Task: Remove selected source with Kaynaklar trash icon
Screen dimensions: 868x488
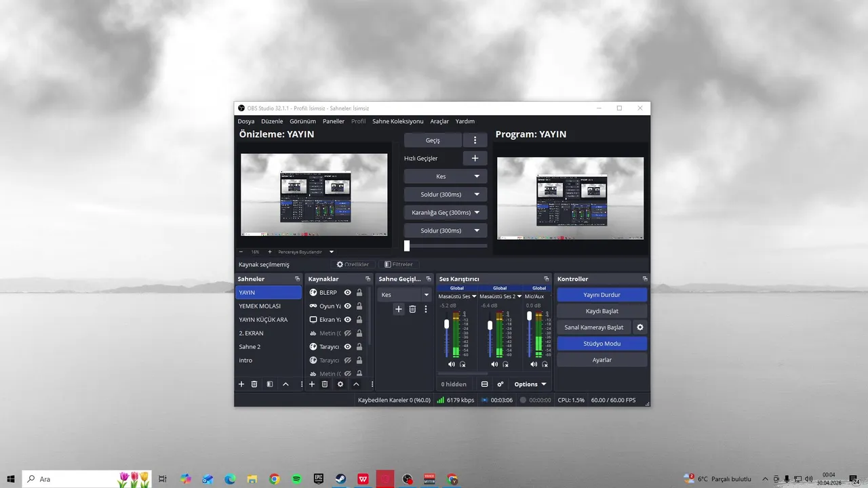Action: (x=325, y=384)
